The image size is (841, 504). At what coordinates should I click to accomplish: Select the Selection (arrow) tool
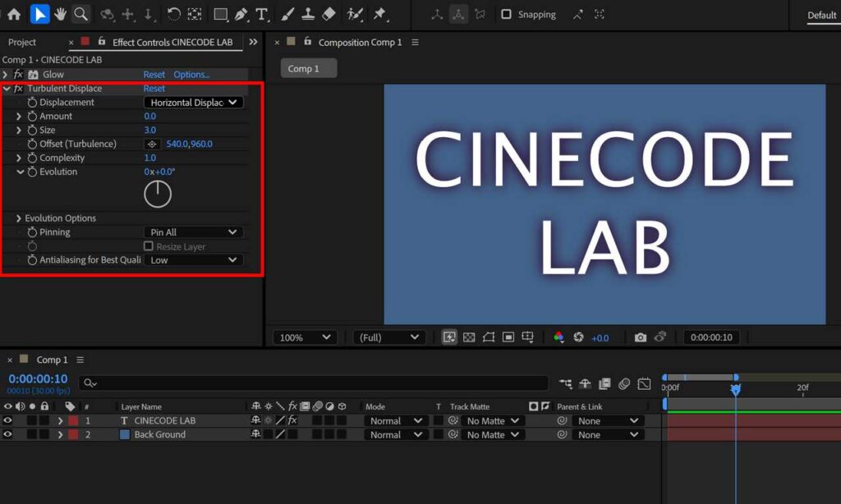pos(39,15)
